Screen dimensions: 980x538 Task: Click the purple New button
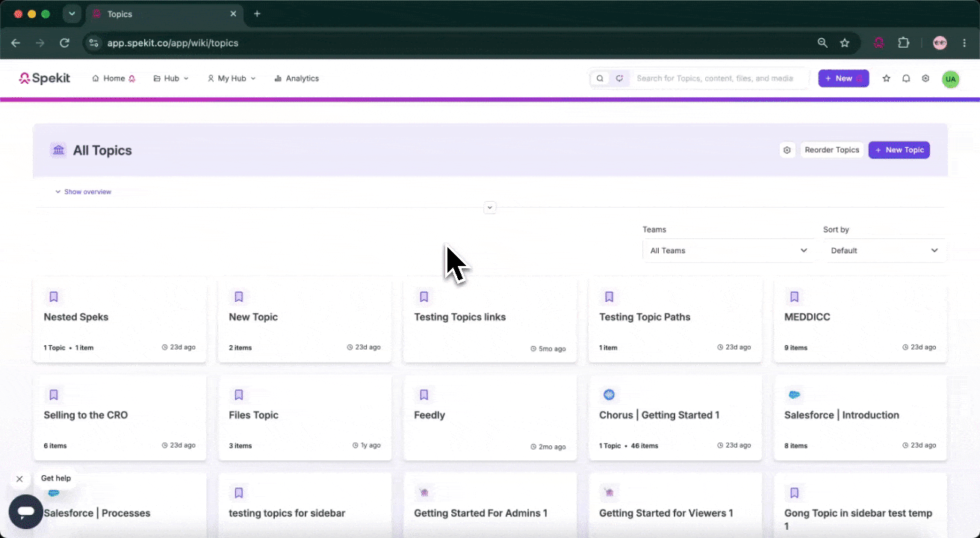(843, 78)
